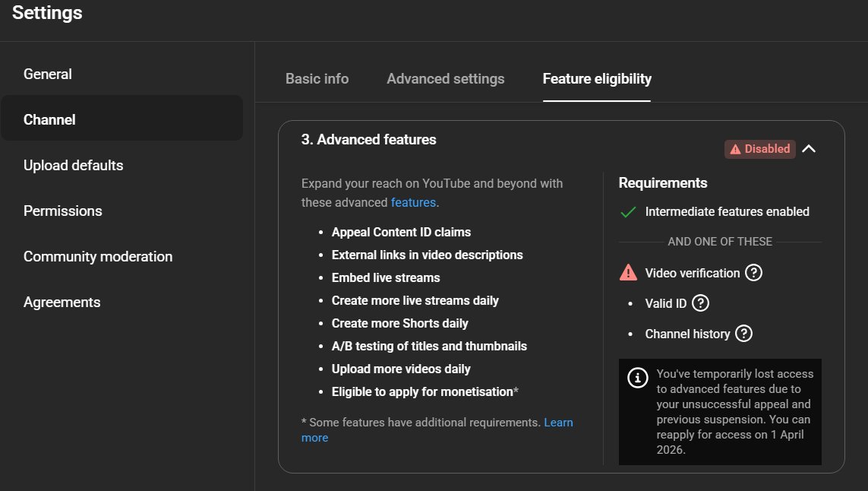Screen dimensions: 868x491
Task: Open General settings in sidebar
Action: tap(48, 74)
